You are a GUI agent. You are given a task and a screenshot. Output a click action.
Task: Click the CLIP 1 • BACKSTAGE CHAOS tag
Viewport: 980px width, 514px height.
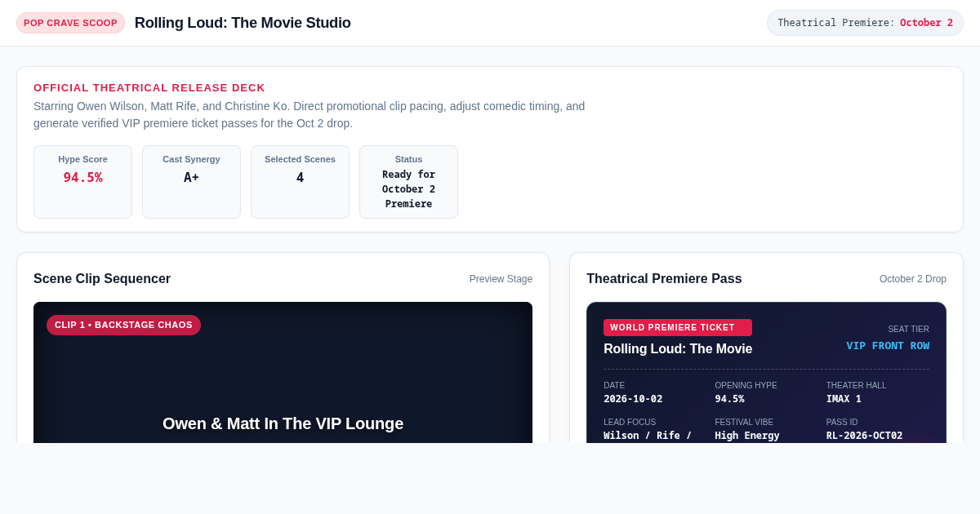point(123,325)
